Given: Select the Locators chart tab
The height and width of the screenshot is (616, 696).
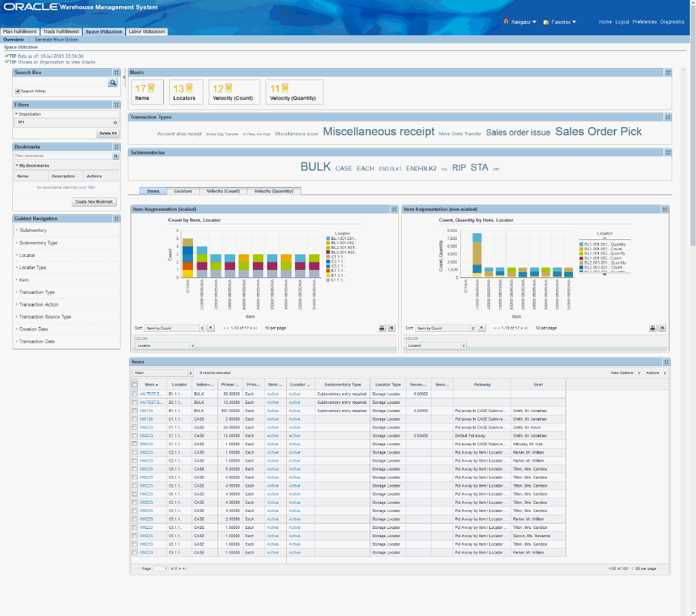Looking at the screenshot, I should point(183,191).
